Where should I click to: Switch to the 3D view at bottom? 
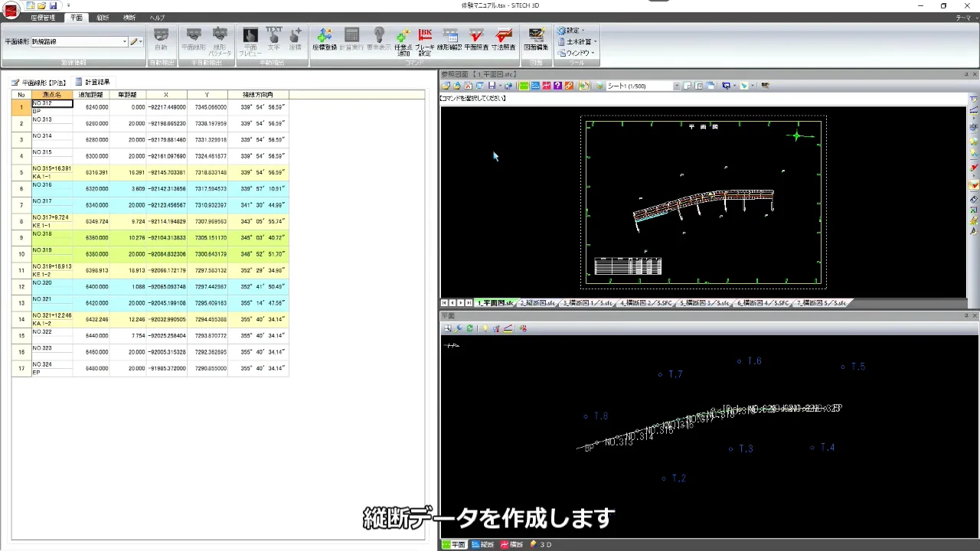click(x=541, y=545)
